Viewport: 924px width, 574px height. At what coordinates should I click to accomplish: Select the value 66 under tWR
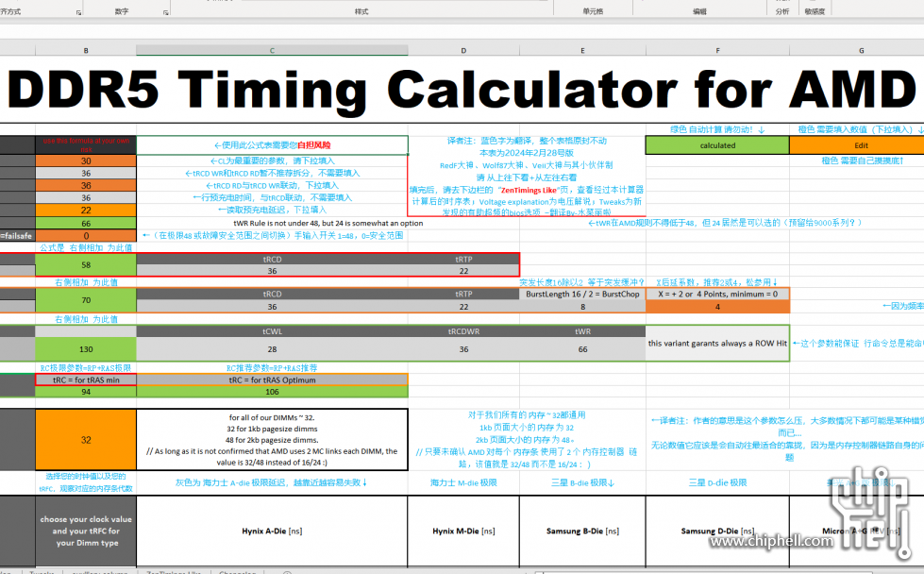(x=582, y=349)
